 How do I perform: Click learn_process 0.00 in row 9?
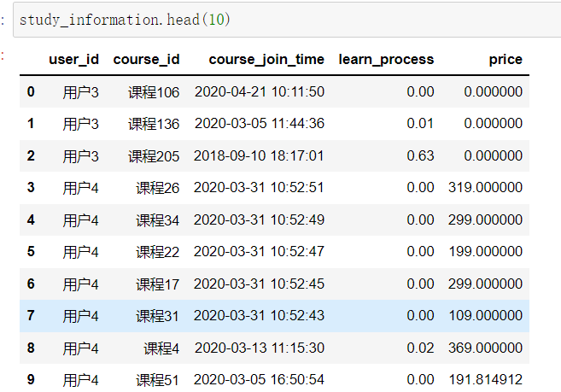click(x=420, y=379)
